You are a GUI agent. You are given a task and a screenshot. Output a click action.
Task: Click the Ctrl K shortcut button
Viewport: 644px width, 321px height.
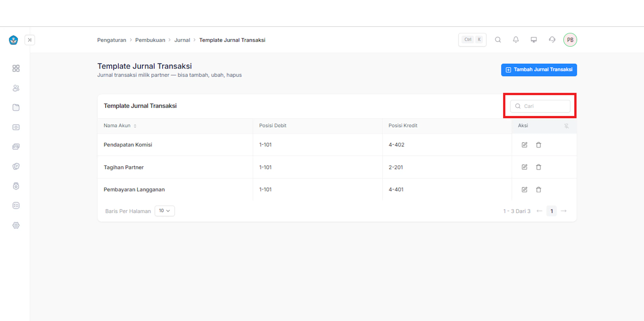coord(472,40)
